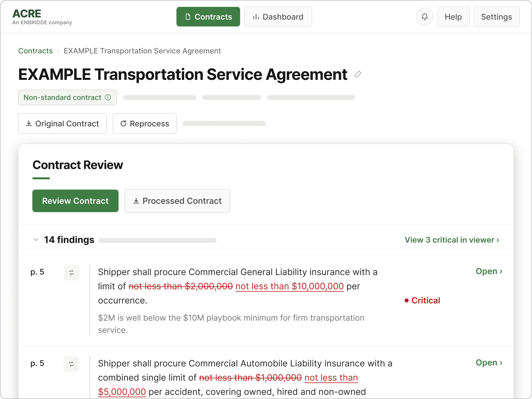
Task: Click the Critical severity label
Action: point(423,300)
